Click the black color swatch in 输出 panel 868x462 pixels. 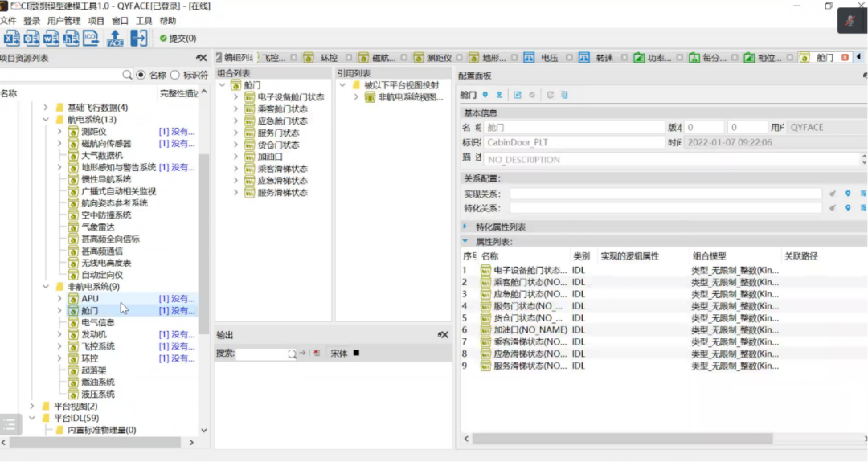click(x=356, y=354)
